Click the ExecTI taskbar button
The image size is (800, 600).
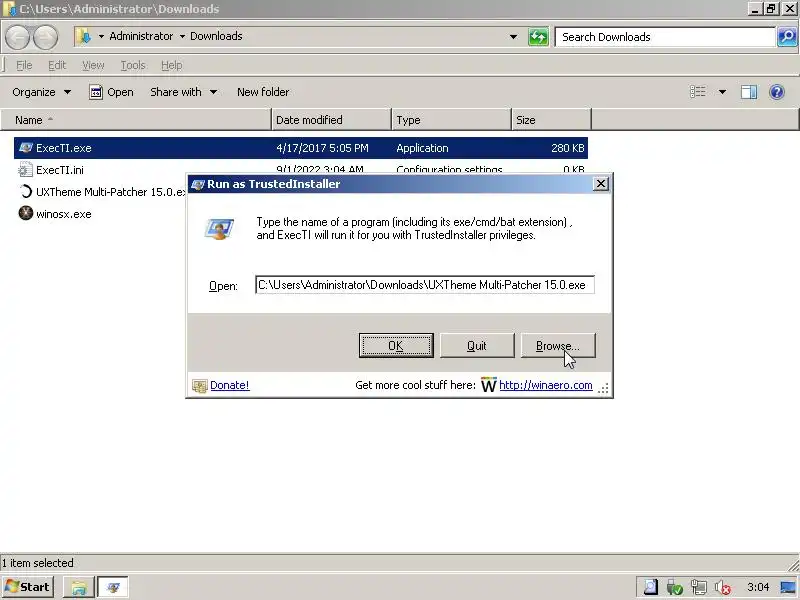click(113, 587)
